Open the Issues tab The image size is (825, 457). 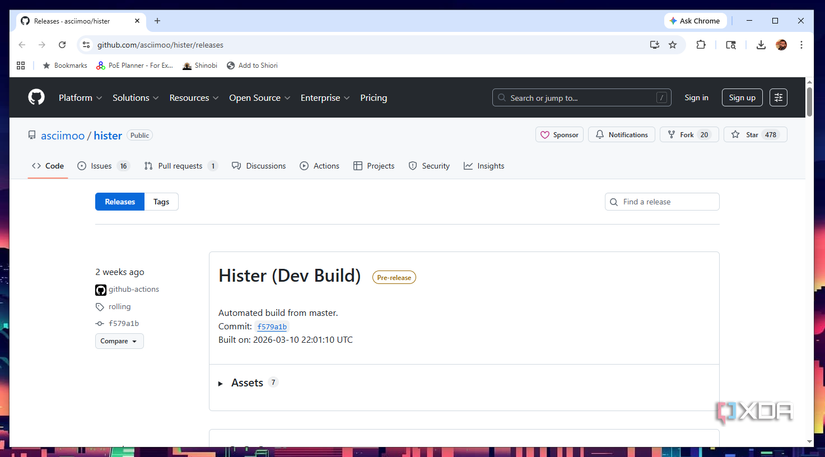[x=103, y=166]
